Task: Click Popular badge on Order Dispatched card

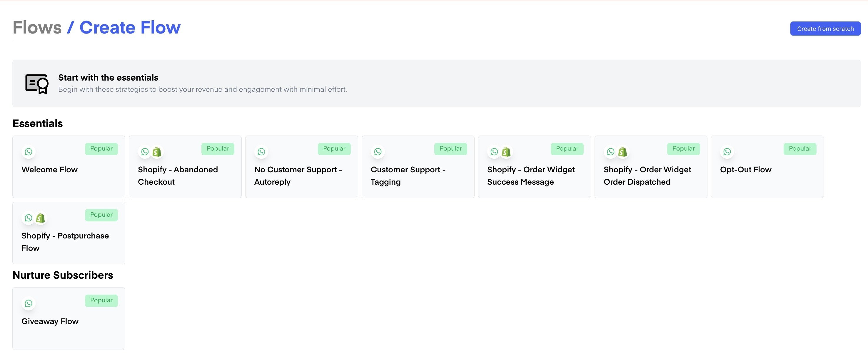Action: click(x=683, y=148)
